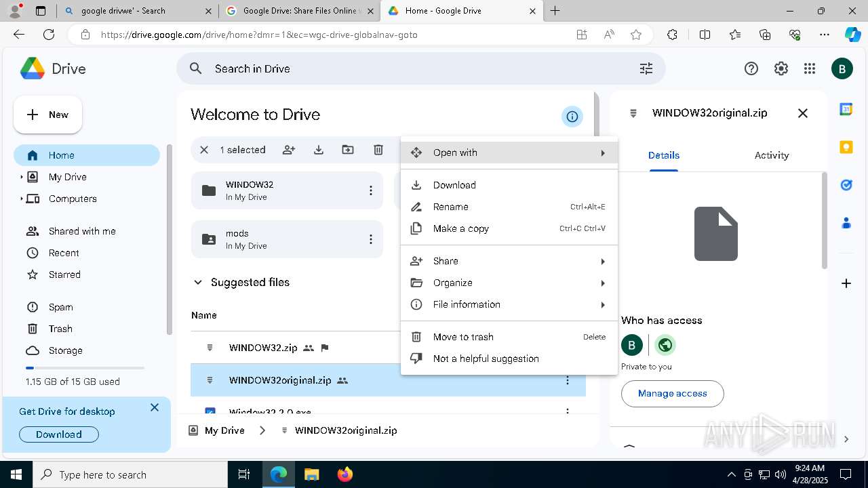Open File Explorer from taskbar
The height and width of the screenshot is (488, 868).
(x=311, y=474)
